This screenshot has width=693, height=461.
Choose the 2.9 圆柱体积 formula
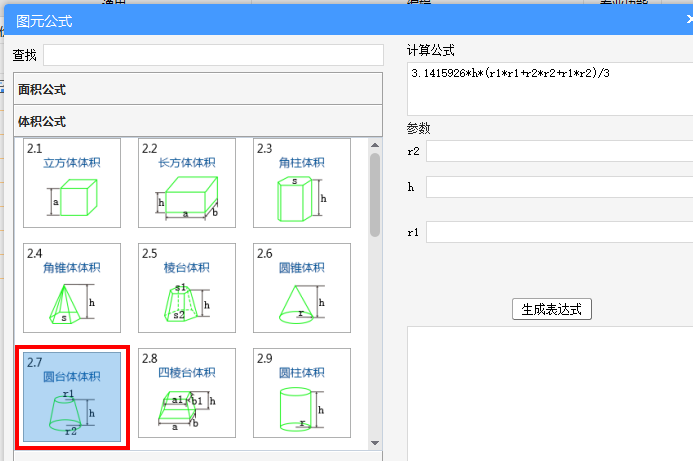tap(302, 393)
